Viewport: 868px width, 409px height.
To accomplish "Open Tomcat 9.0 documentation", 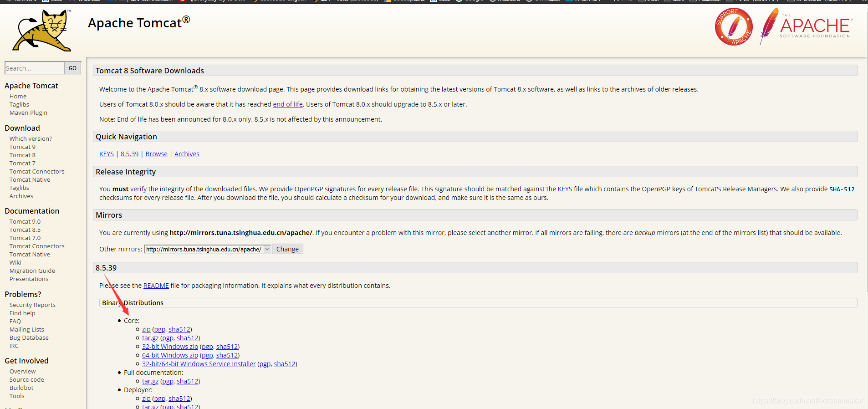I will point(25,221).
